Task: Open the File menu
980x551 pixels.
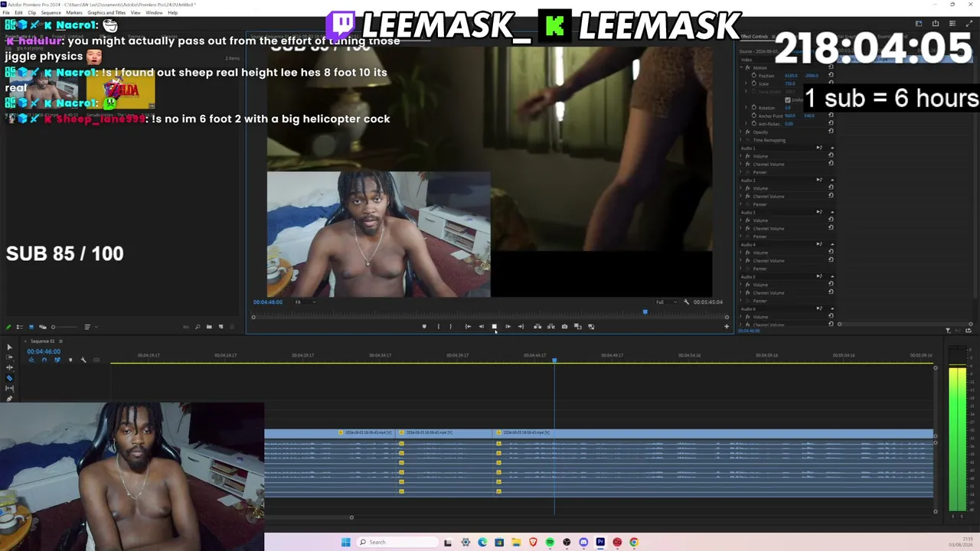Action: point(6,13)
